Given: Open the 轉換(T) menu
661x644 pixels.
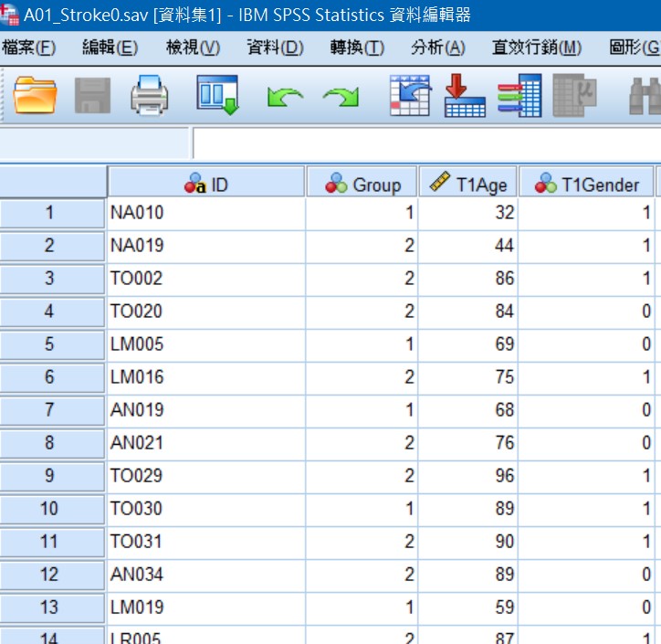Looking at the screenshot, I should tap(357, 48).
